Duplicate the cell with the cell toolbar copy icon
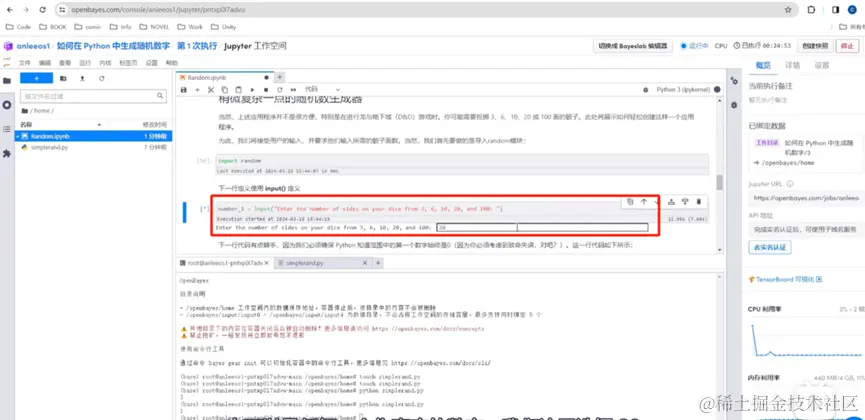 630,202
